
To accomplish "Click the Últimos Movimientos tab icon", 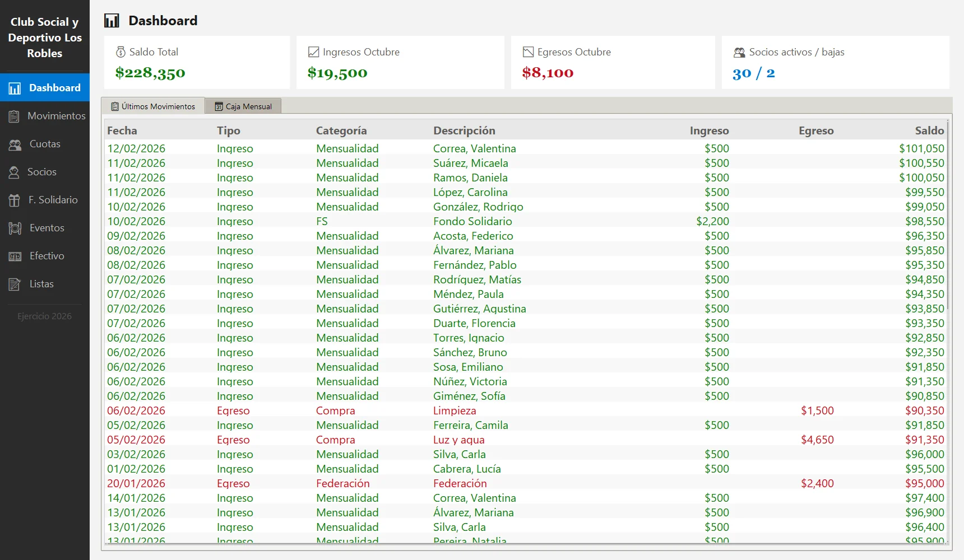I will (115, 106).
